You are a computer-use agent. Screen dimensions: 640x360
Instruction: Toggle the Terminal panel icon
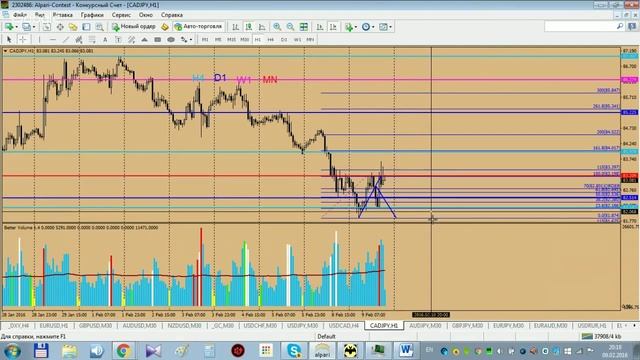[86, 27]
